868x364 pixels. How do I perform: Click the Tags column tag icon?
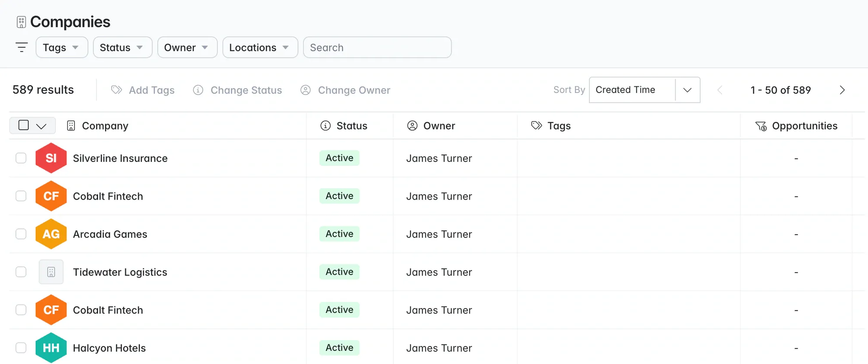pos(537,126)
